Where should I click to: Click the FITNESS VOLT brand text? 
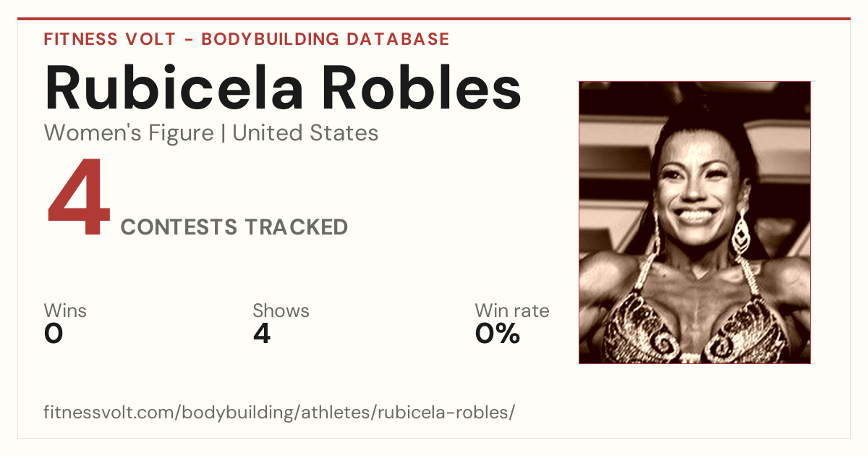(109, 39)
